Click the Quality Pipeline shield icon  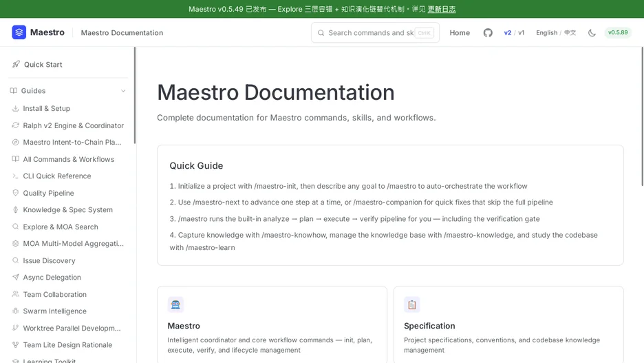pyautogui.click(x=16, y=193)
